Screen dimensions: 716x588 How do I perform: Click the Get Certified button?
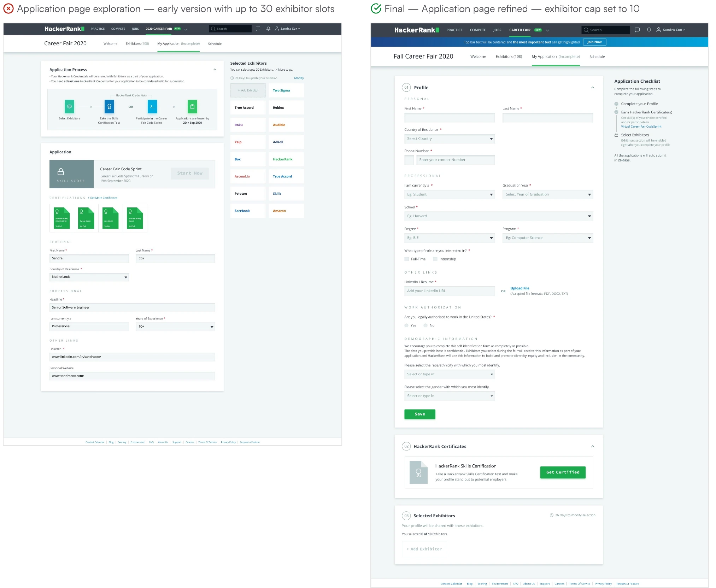tap(563, 472)
